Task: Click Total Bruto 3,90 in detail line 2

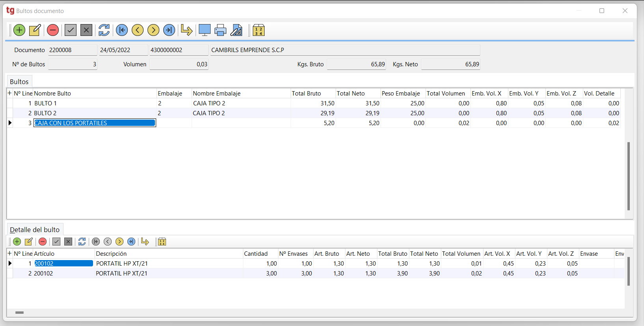Action: pos(393,274)
